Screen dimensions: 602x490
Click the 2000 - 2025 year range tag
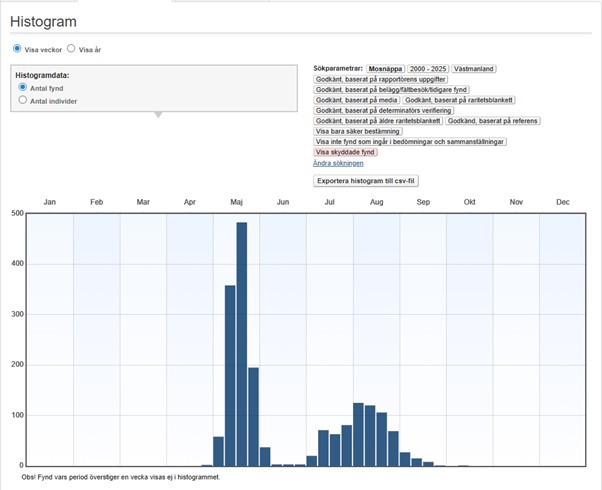[427, 68]
